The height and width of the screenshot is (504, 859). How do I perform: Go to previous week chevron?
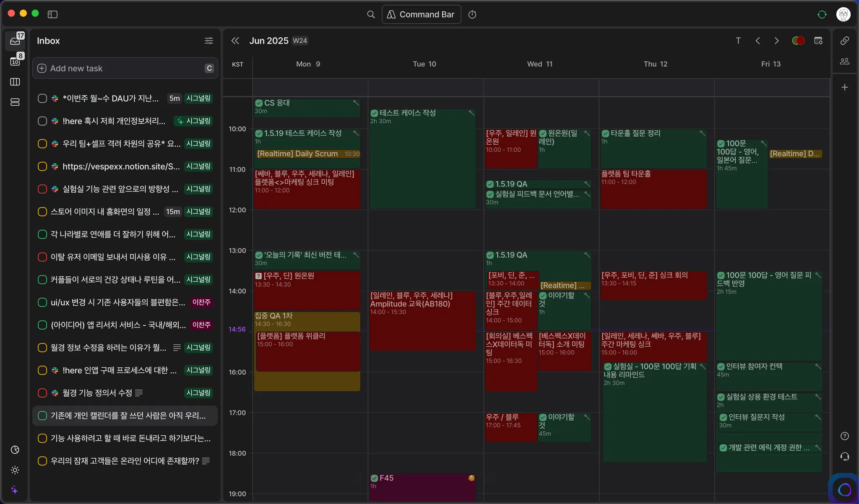(x=757, y=41)
